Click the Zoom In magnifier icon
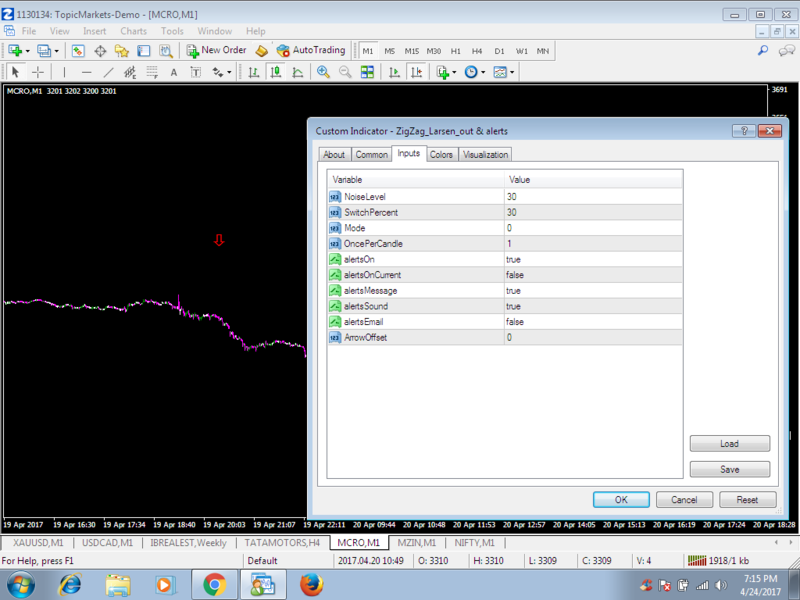 click(323, 72)
